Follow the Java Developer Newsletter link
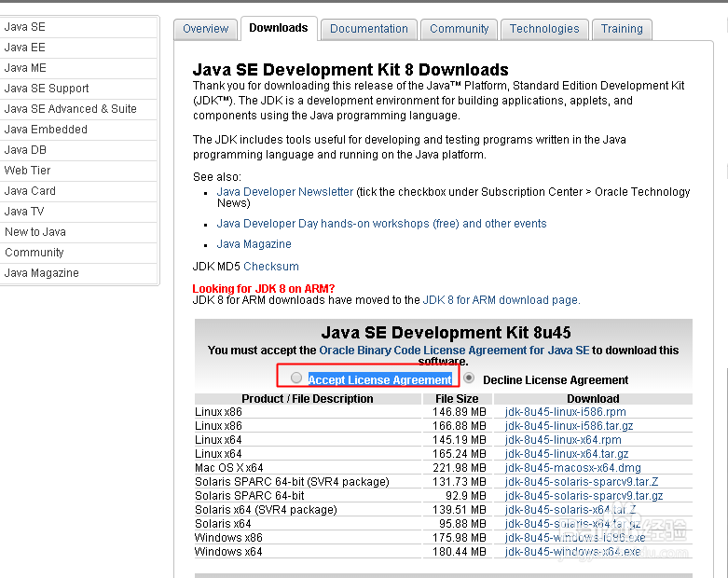 click(x=285, y=192)
